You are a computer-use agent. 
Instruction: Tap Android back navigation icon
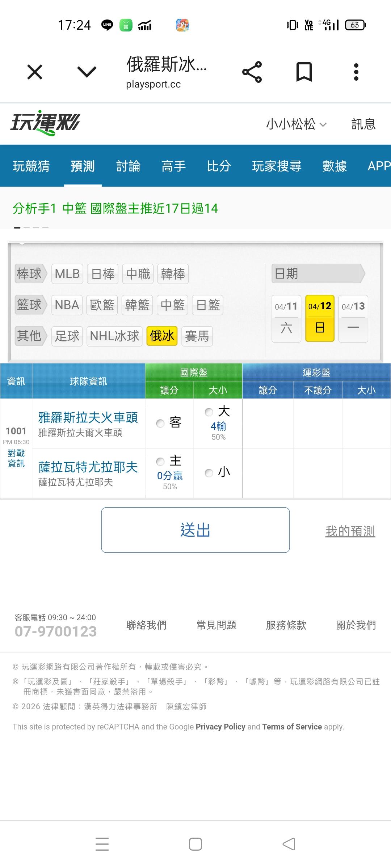289,844
